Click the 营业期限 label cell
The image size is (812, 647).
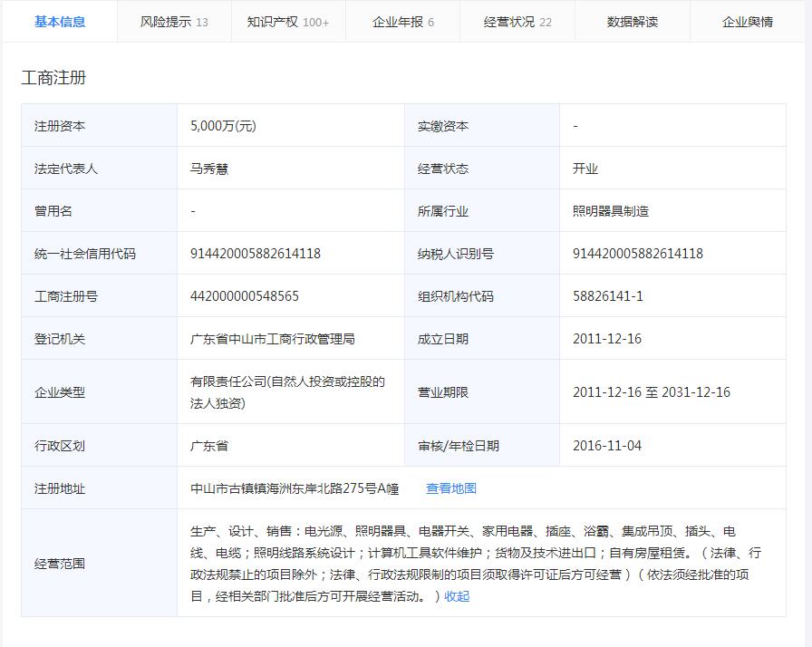pyautogui.click(x=482, y=392)
